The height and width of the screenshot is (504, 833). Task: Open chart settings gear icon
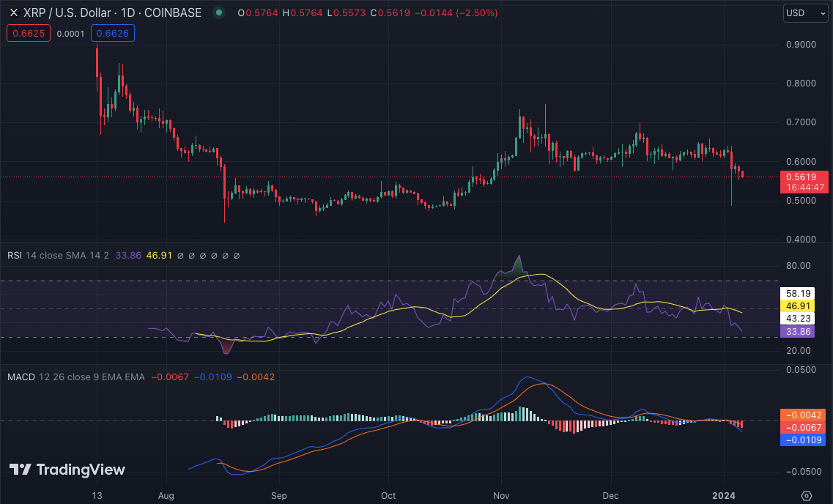coord(807,495)
